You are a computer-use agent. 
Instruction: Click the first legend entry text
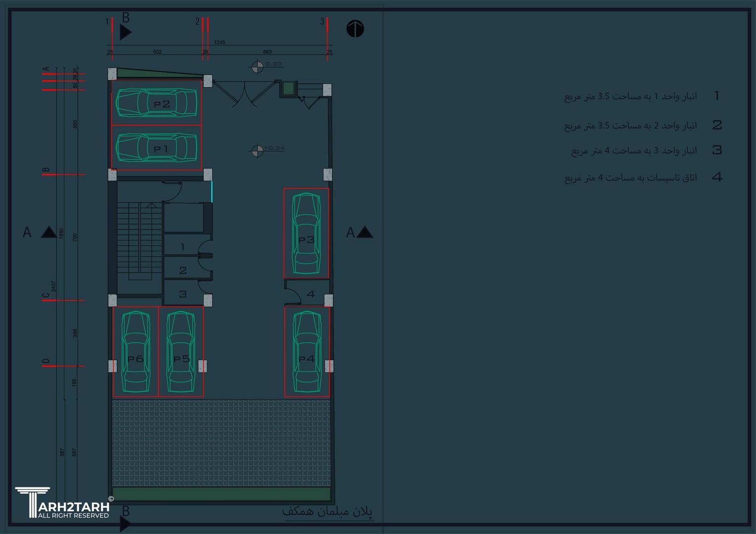[630, 96]
